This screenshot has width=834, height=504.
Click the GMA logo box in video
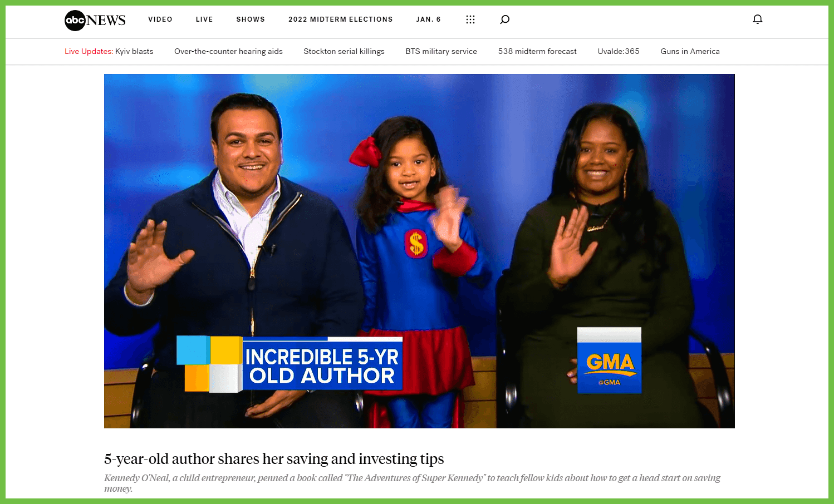pos(609,360)
